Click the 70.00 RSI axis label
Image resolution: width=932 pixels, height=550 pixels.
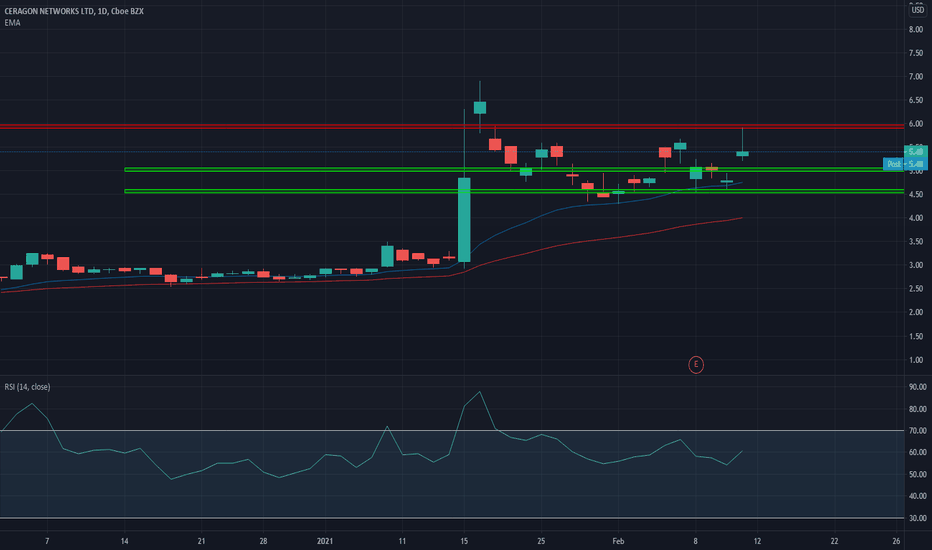(917, 430)
